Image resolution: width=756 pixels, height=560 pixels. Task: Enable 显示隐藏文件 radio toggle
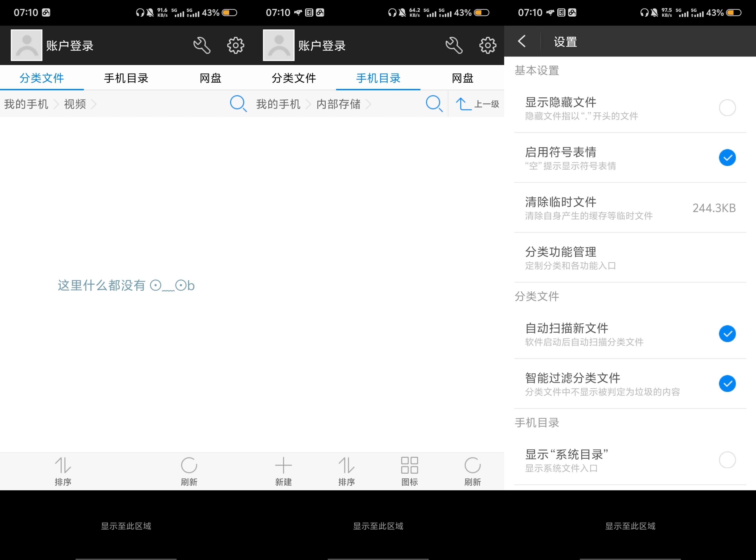point(727,108)
